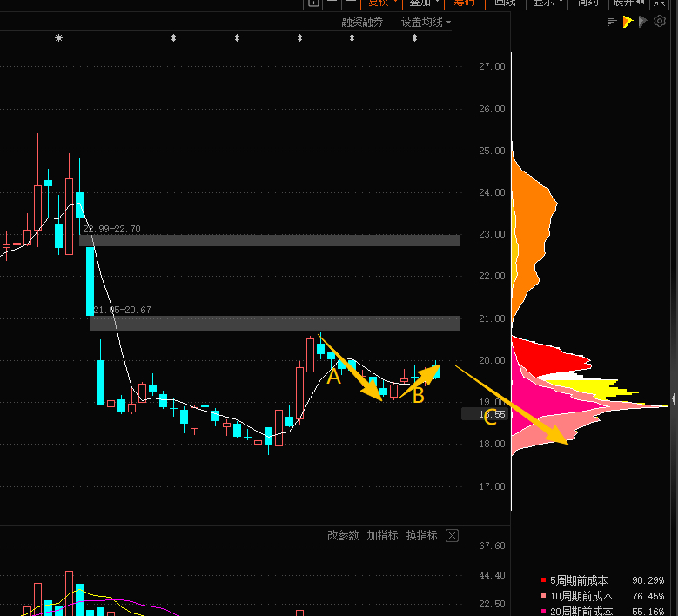Click the lower gray gap band 21.05-20.67
The width and height of the screenshot is (678, 616).
274,324
